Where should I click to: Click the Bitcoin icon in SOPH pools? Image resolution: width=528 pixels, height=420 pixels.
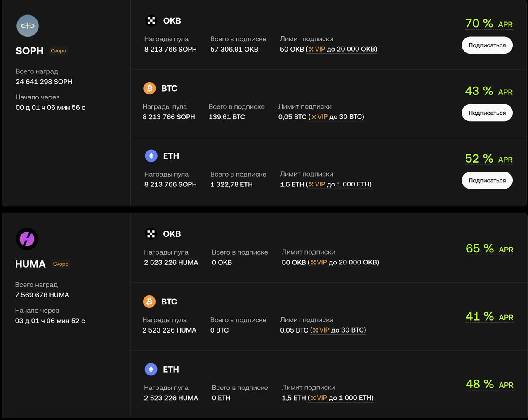pyautogui.click(x=149, y=88)
